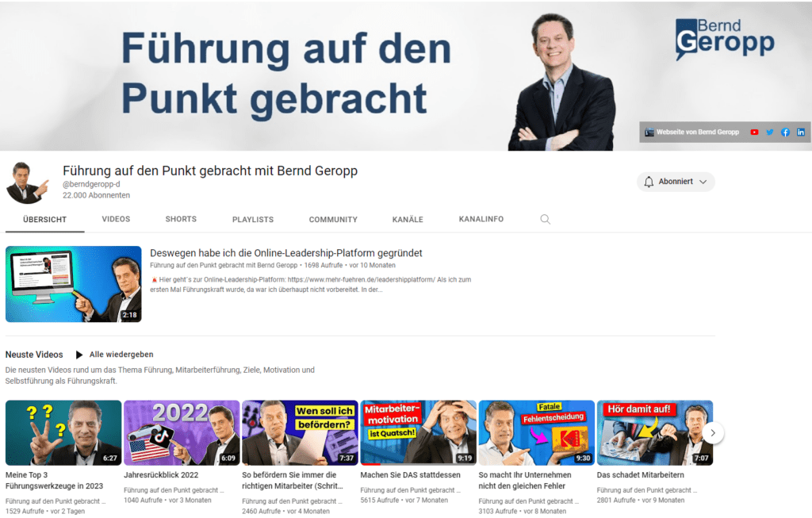Open the Facebook icon in the banner links

pos(785,132)
